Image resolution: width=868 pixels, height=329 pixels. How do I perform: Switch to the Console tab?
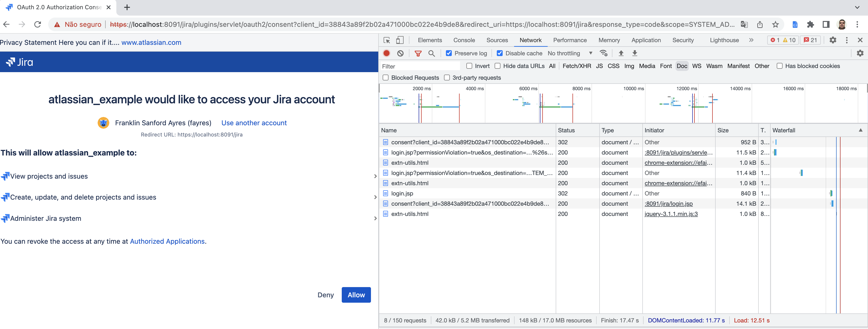point(464,40)
